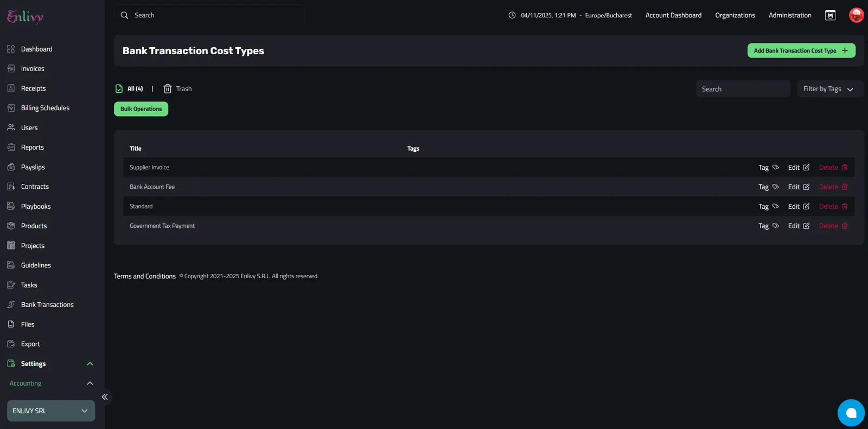Select the All (4) tab
The width and height of the screenshot is (868, 429).
[130, 88]
